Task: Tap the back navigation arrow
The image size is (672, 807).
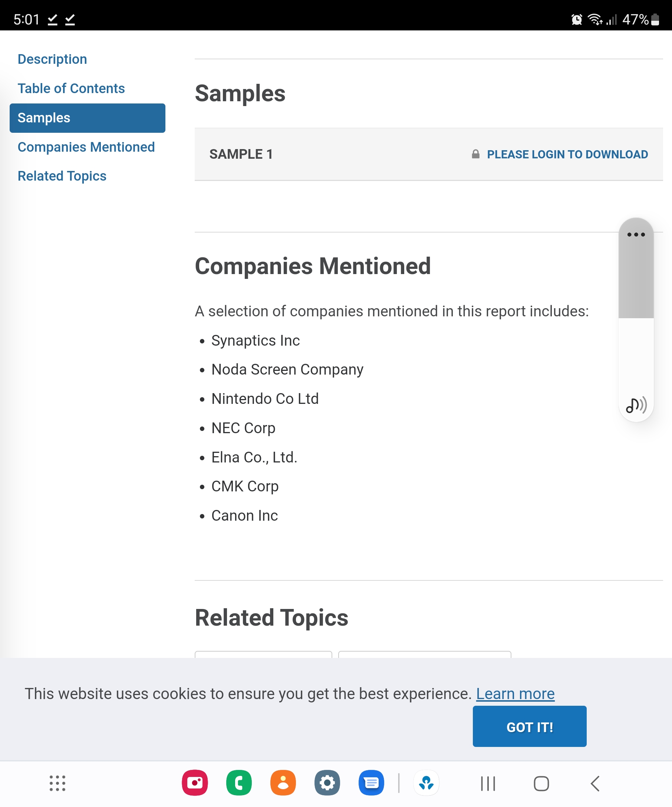Action: coord(595,784)
